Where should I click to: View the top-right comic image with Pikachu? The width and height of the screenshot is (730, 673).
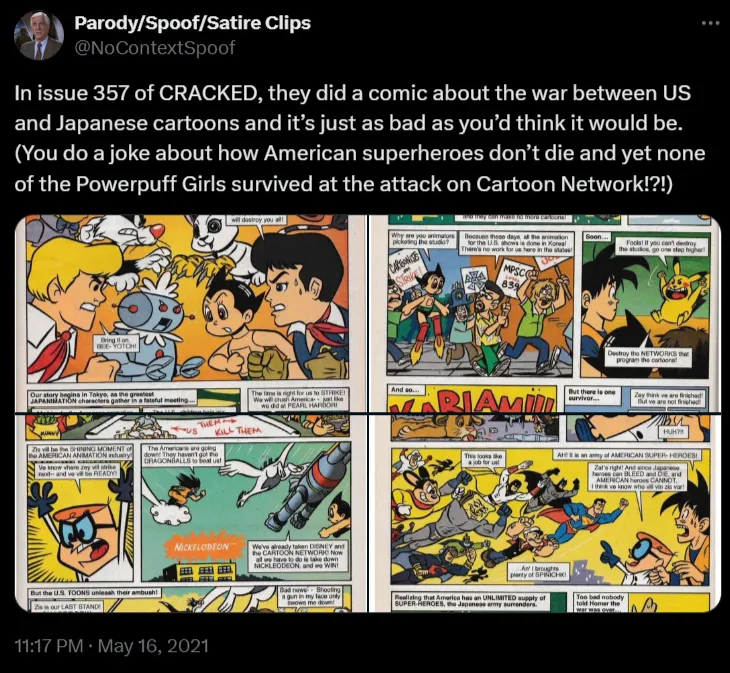[x=545, y=314]
